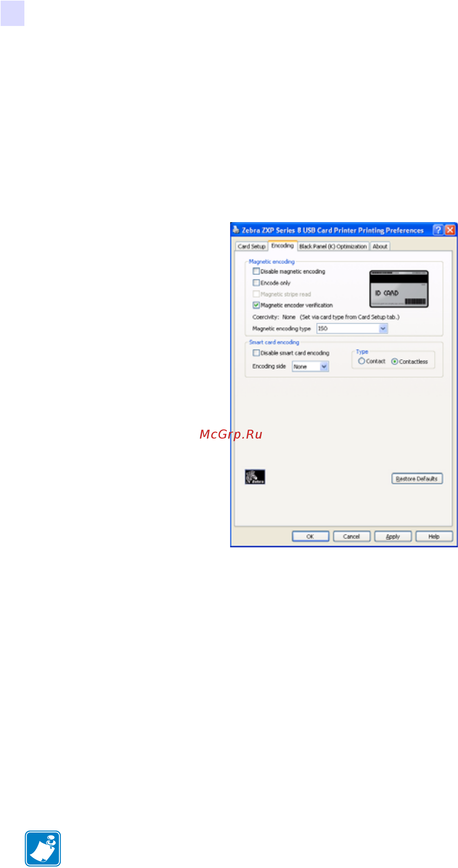Uncheck Magnetic encoder verification
The width and height of the screenshot is (458, 868).
click(256, 305)
